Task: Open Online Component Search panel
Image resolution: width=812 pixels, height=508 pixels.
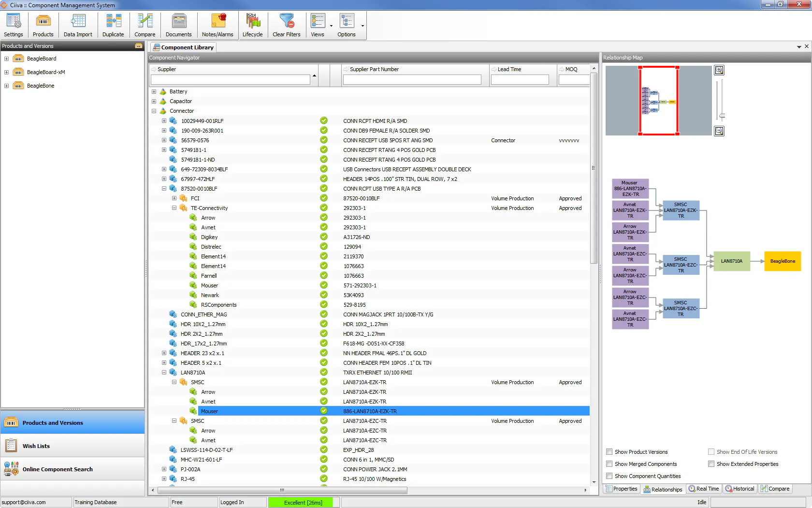Action: pos(72,469)
